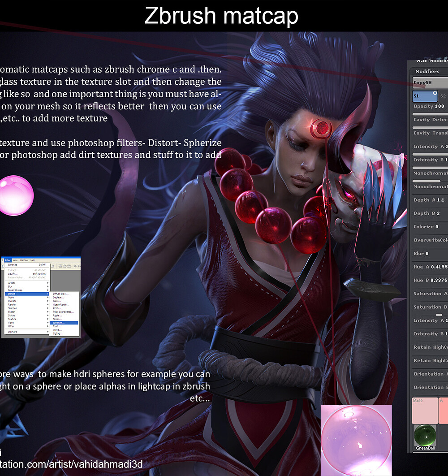This screenshot has width=448, height=476.
Task: Choose Diffuse Glow in Distort submenu
Action: [65, 294]
